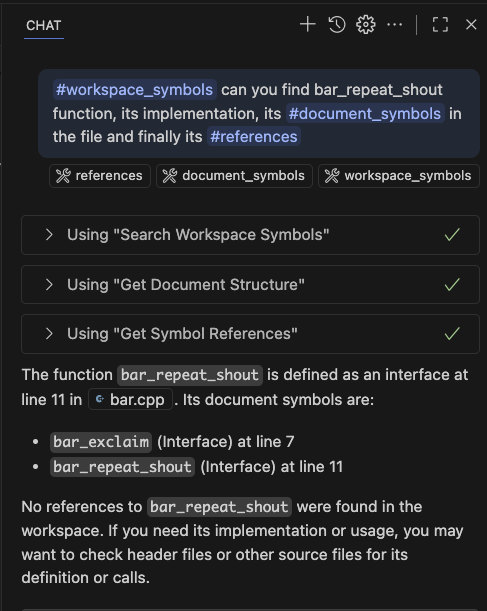
Task: Click the checkmark on Get Symbol References
Action: click(x=452, y=334)
